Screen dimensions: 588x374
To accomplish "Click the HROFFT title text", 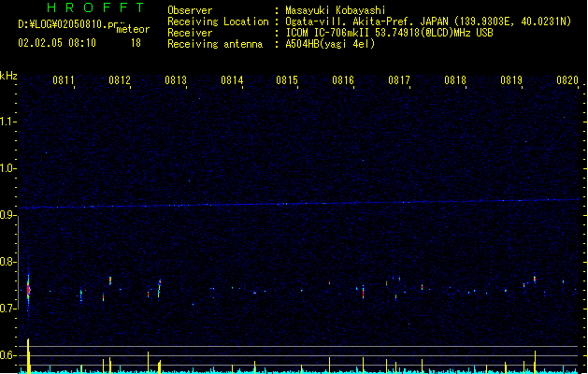I will click(x=95, y=7).
